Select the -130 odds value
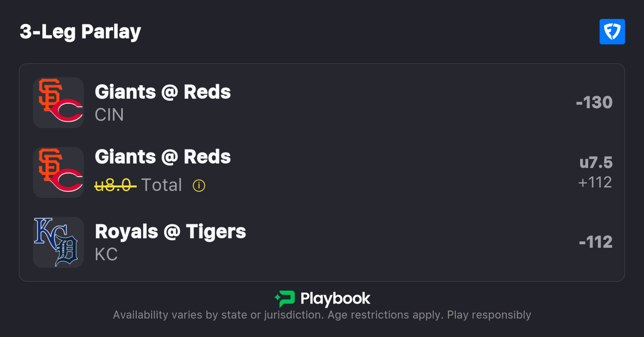The image size is (644, 337). tap(594, 103)
